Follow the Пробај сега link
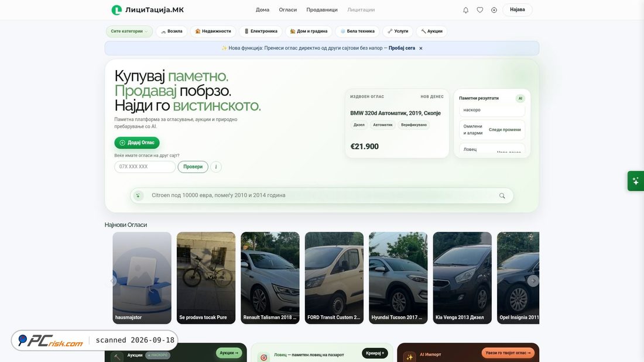 coord(402,49)
